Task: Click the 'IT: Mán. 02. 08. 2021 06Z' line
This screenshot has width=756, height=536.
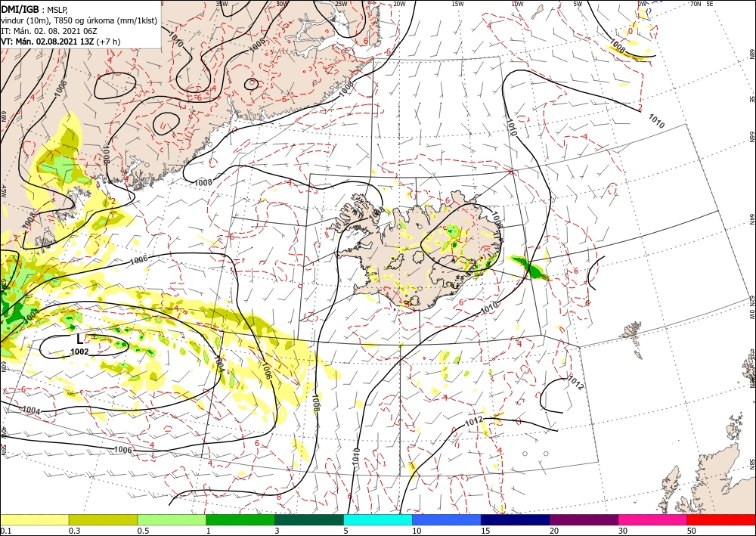Action: pyautogui.click(x=48, y=31)
